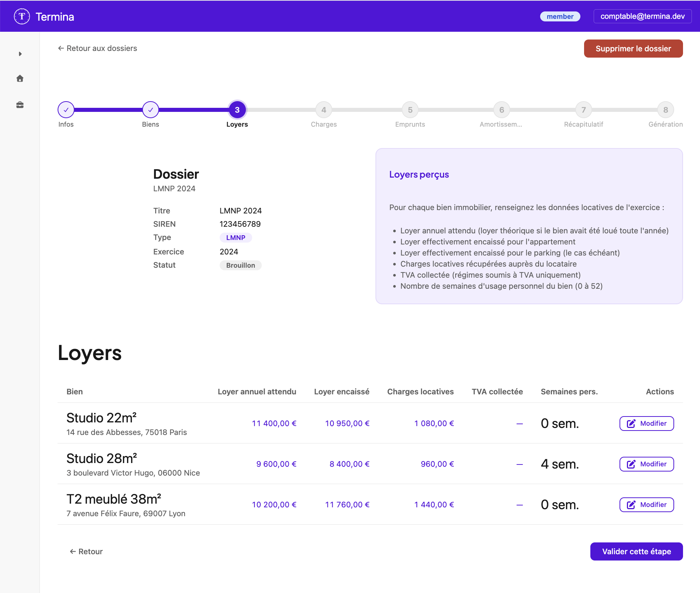Click the Termina logo icon

coord(22,16)
